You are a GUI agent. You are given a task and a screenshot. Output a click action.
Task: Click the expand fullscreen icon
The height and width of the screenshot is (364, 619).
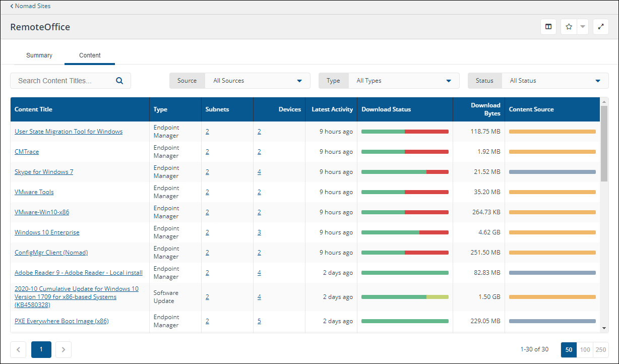coord(600,27)
